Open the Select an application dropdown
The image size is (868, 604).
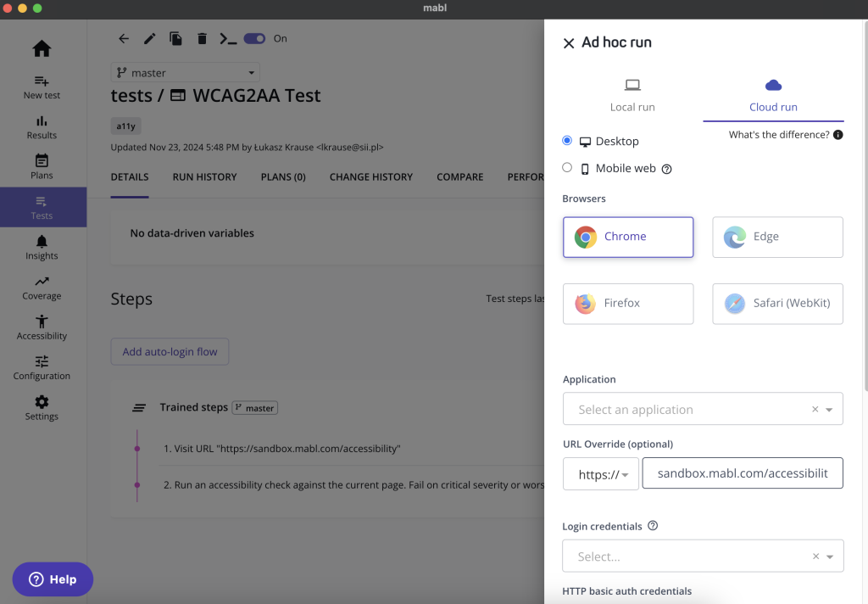(x=703, y=409)
